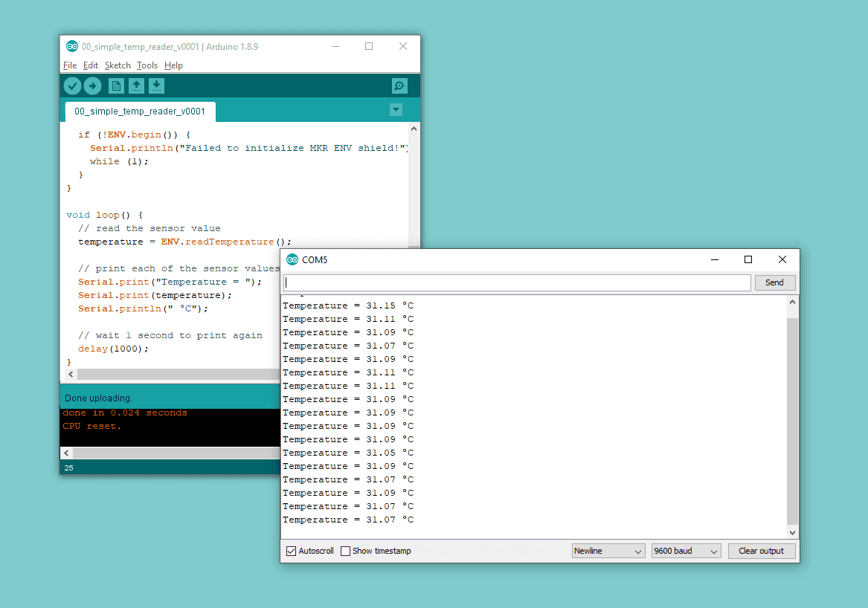Click the serial message input field

tap(517, 282)
